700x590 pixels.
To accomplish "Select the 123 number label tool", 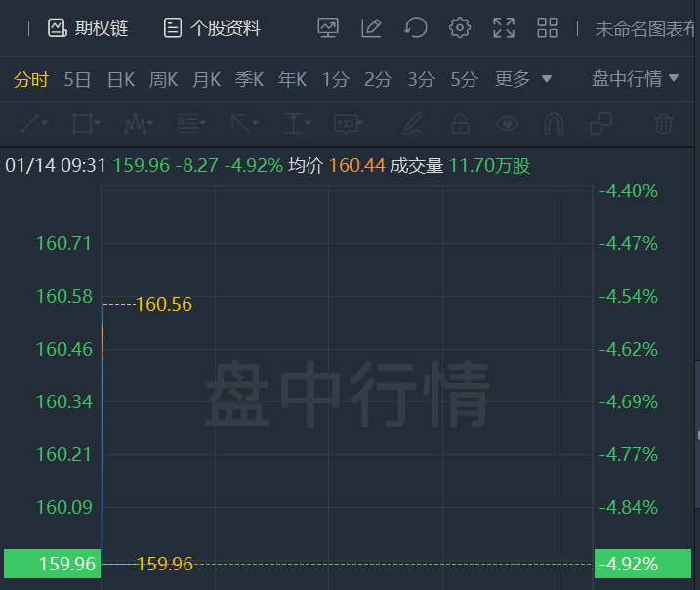I will [349, 124].
